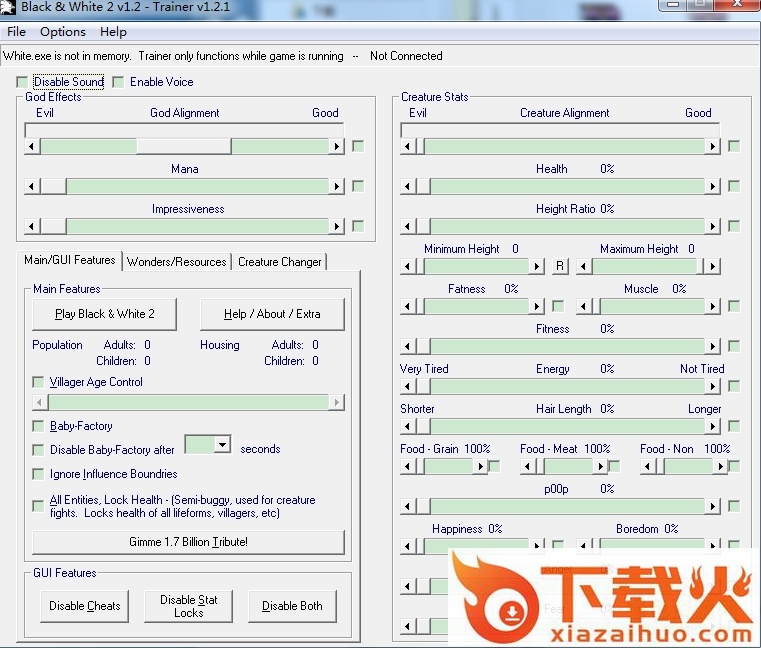761x648 pixels.
Task: Click p00p slider right arrow
Action: point(712,506)
